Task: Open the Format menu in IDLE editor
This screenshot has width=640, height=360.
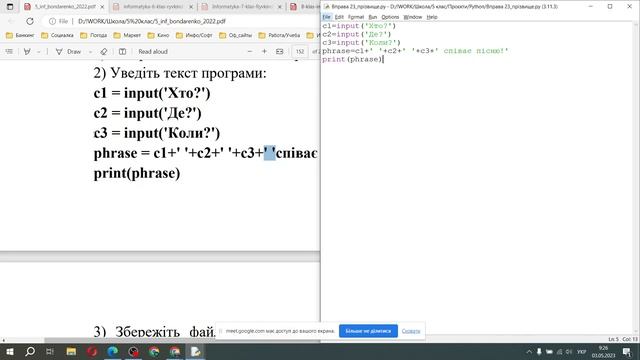Action: (x=356, y=17)
